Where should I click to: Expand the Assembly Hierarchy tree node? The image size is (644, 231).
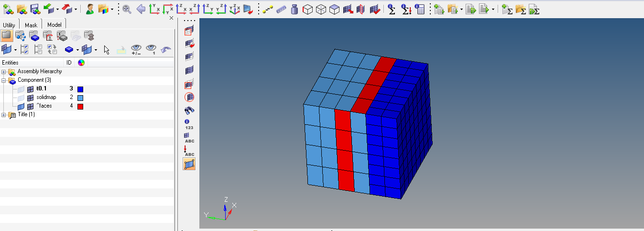coord(4,72)
